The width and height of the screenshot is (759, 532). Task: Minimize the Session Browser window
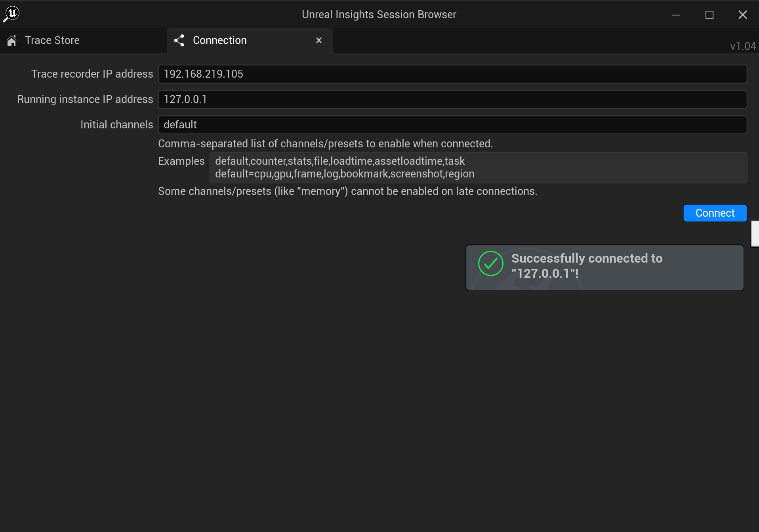[x=676, y=15]
